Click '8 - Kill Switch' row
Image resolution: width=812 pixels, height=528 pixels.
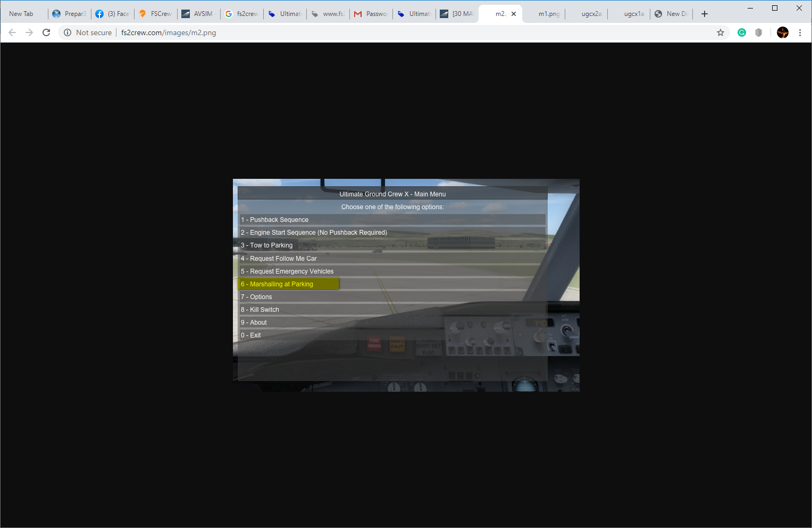click(x=392, y=310)
